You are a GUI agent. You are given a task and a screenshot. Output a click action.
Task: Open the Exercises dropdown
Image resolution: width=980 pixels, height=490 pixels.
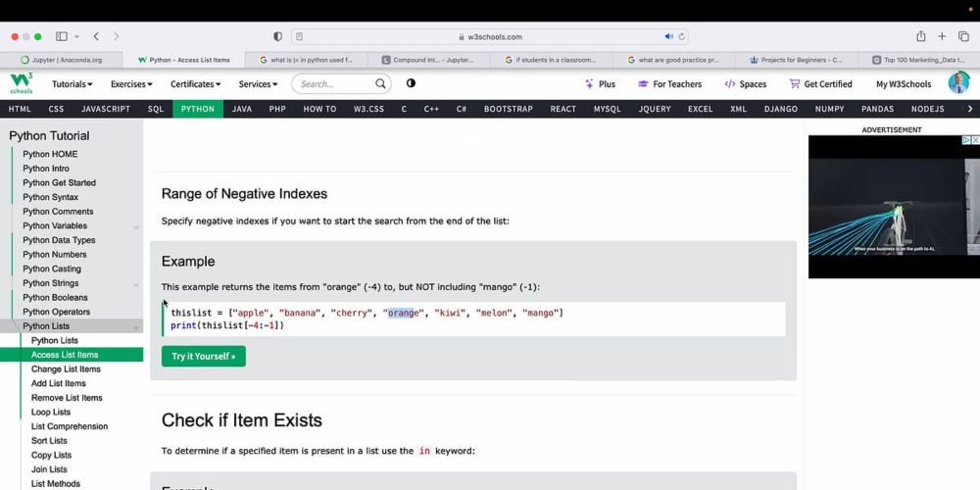pos(131,83)
